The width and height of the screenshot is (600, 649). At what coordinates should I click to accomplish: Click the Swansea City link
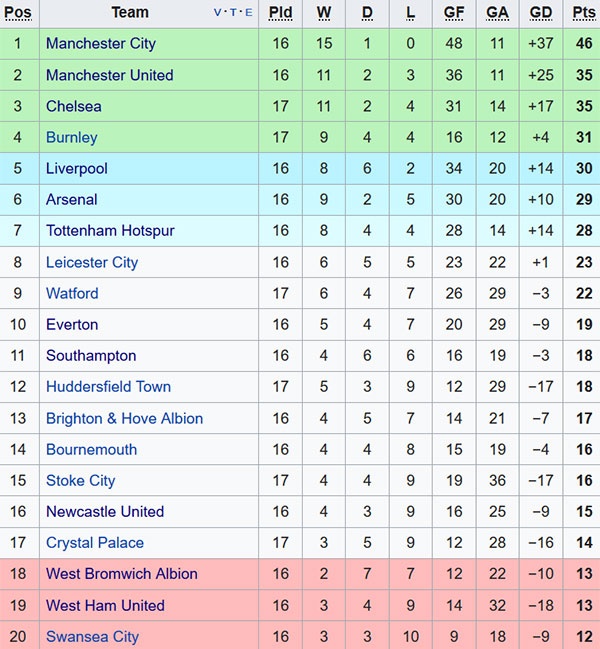click(x=92, y=636)
